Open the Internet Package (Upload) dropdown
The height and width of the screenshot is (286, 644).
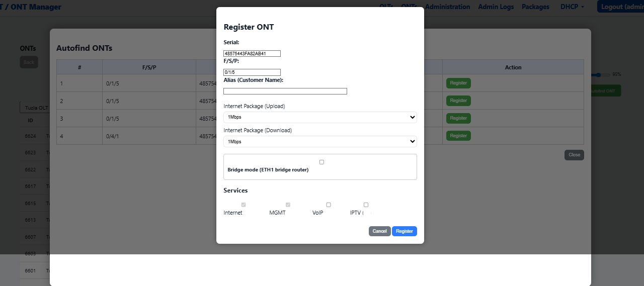[320, 117]
